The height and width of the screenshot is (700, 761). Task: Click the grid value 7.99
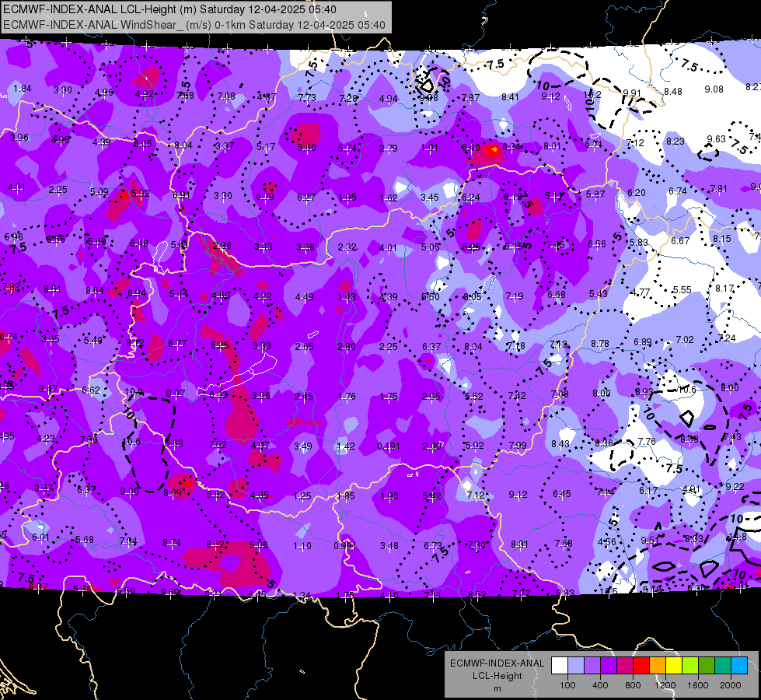[x=518, y=445]
